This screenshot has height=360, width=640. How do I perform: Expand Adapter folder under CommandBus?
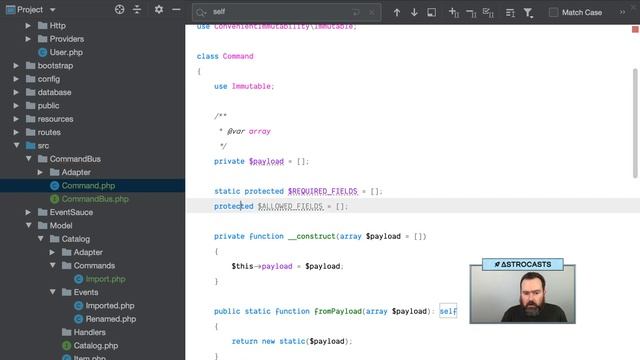pos(40,172)
